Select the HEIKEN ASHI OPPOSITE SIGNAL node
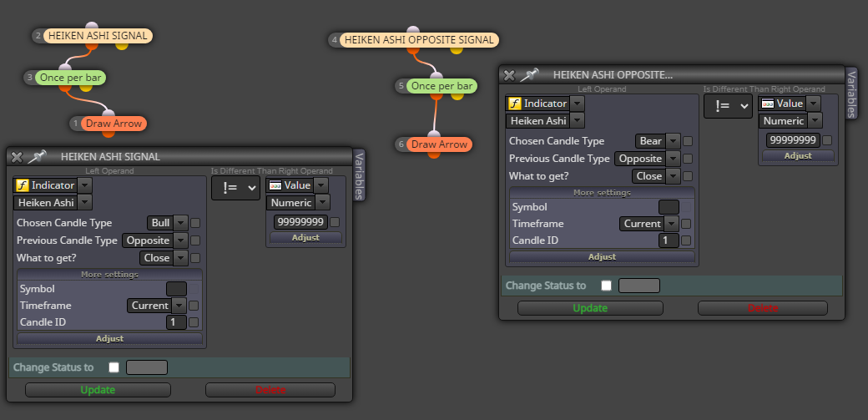This screenshot has height=420, width=868. 419,40
